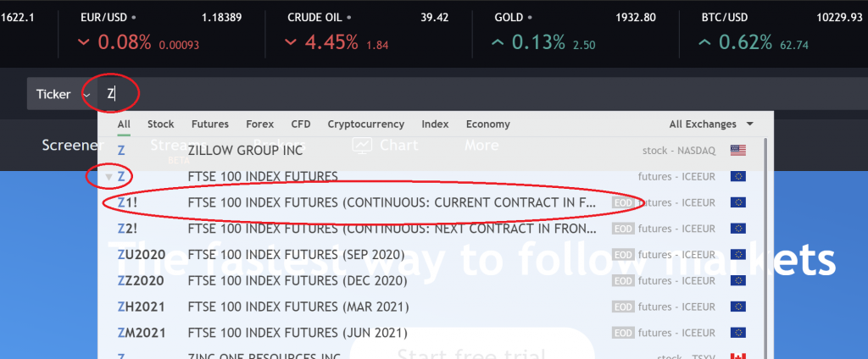Click the EOD badge on the ZM2021 row
The width and height of the screenshot is (868, 359).
(x=623, y=333)
